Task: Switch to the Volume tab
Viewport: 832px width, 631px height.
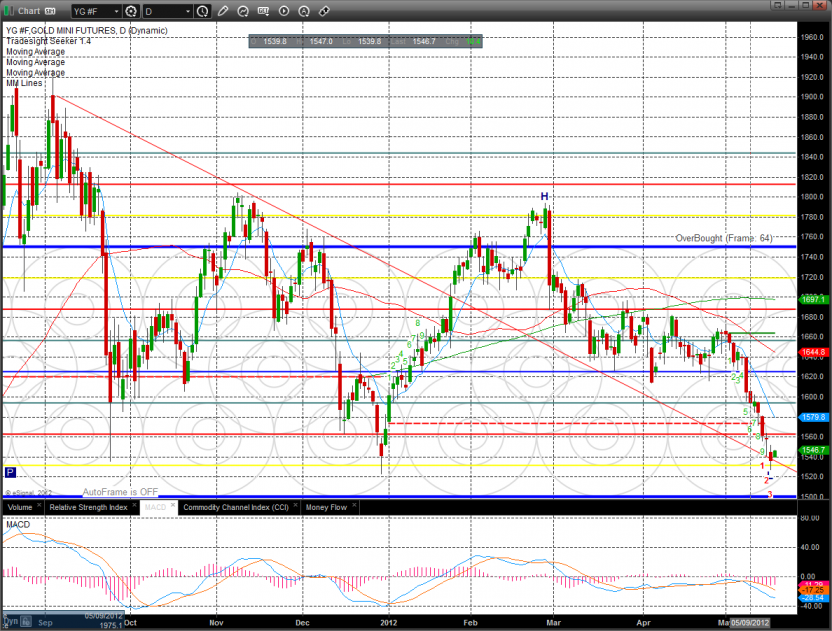Action: coord(20,507)
